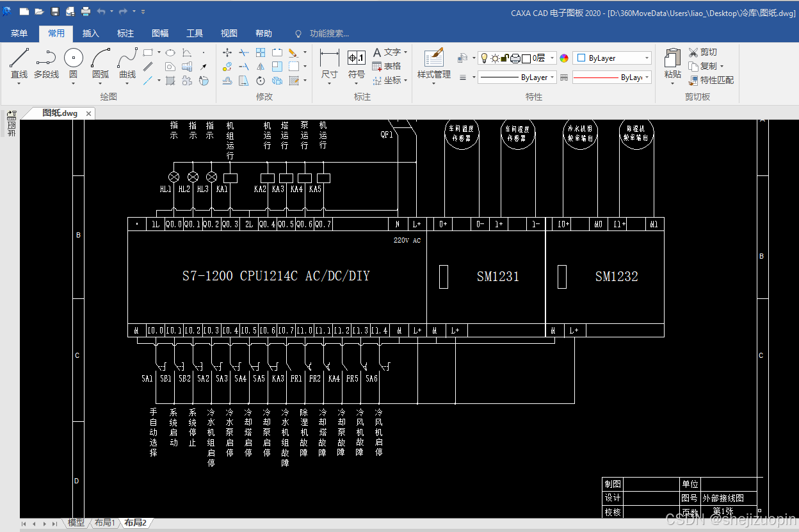Screen dimensions: 799x532
Task: Insert 文字 text annotation
Action: [387, 52]
